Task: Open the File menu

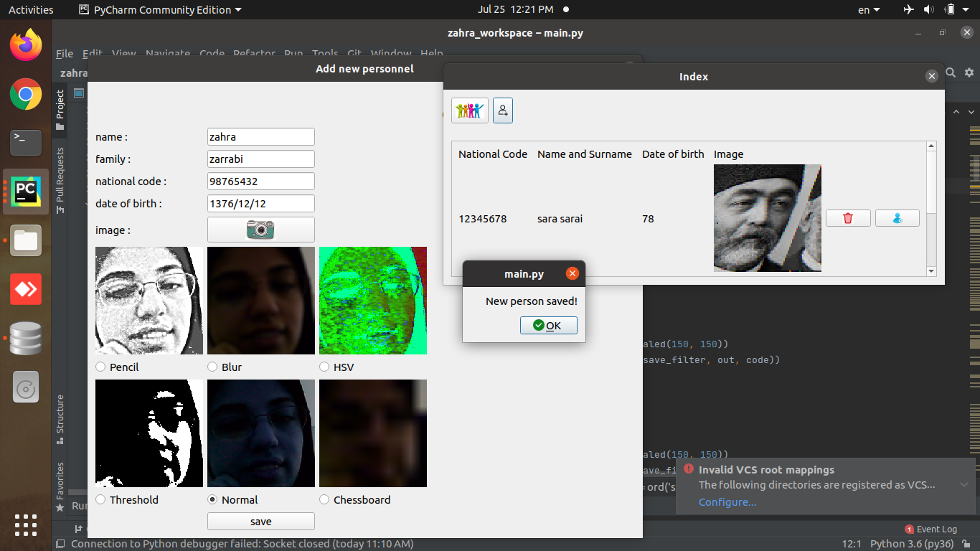Action: click(x=65, y=53)
